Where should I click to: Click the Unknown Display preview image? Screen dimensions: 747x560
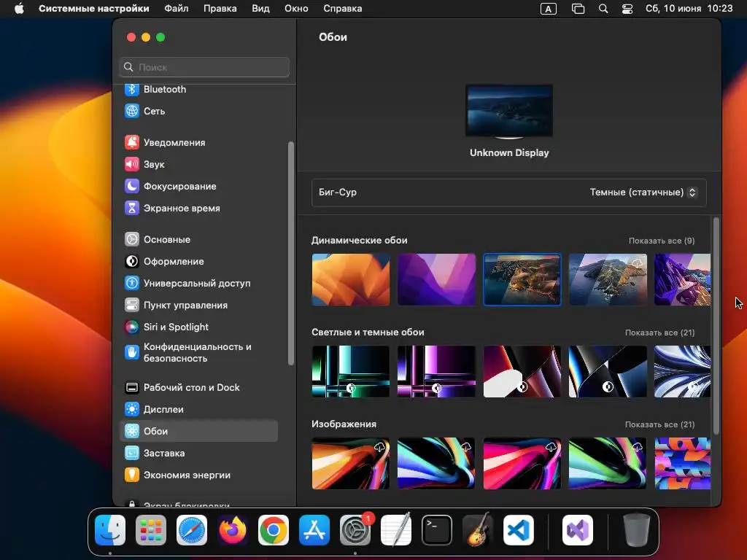click(x=509, y=111)
